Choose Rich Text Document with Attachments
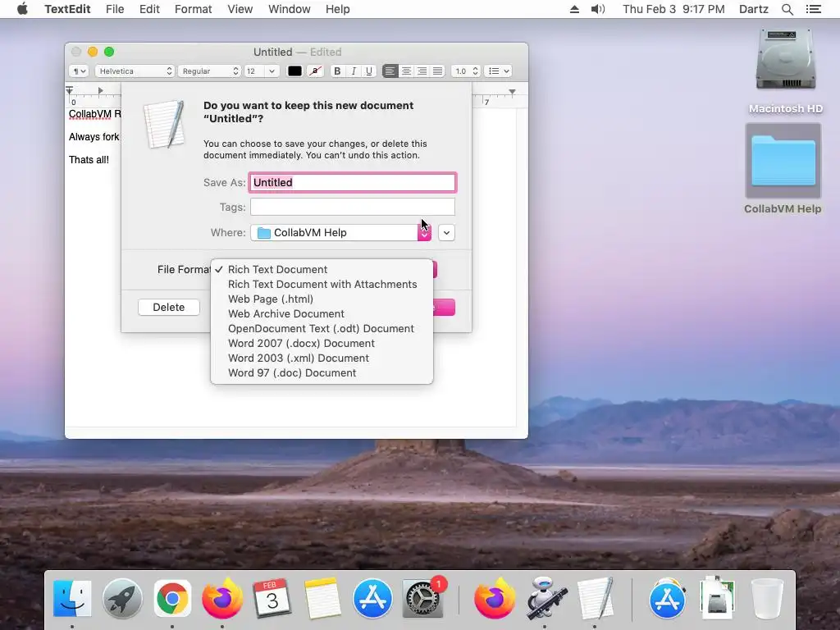The image size is (840, 630). click(x=322, y=285)
